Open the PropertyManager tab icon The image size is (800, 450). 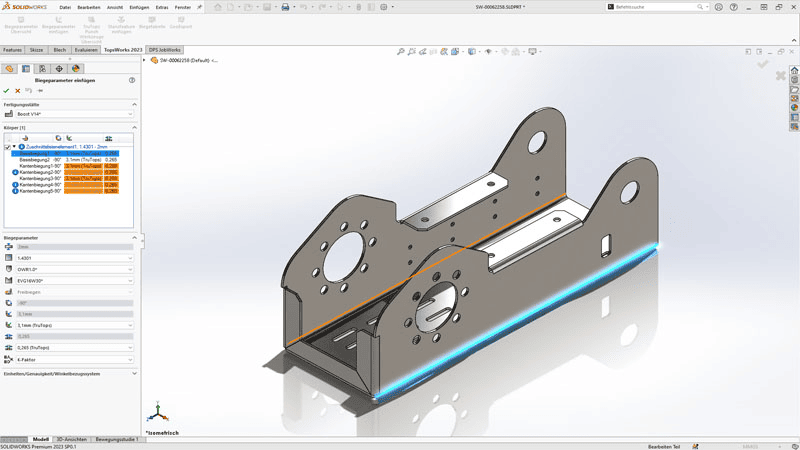tap(27, 68)
